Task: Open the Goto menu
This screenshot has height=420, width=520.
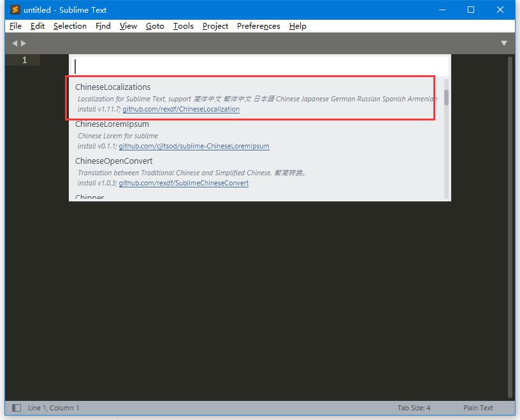Action: click(155, 26)
